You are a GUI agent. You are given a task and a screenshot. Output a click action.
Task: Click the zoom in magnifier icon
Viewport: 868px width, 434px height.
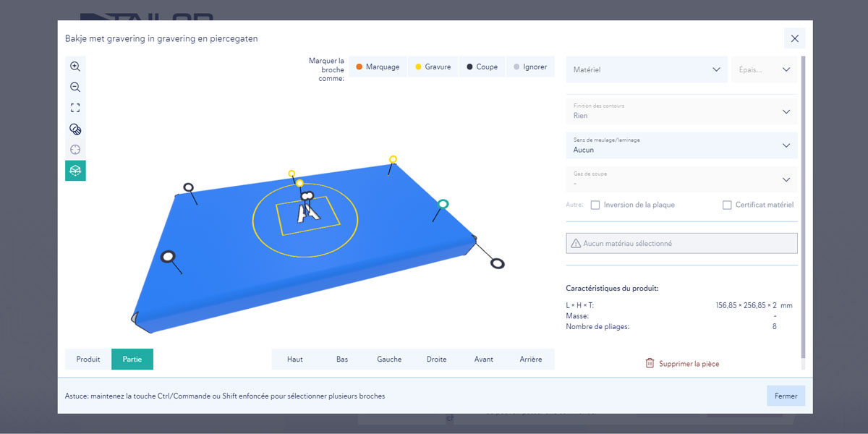coord(75,67)
